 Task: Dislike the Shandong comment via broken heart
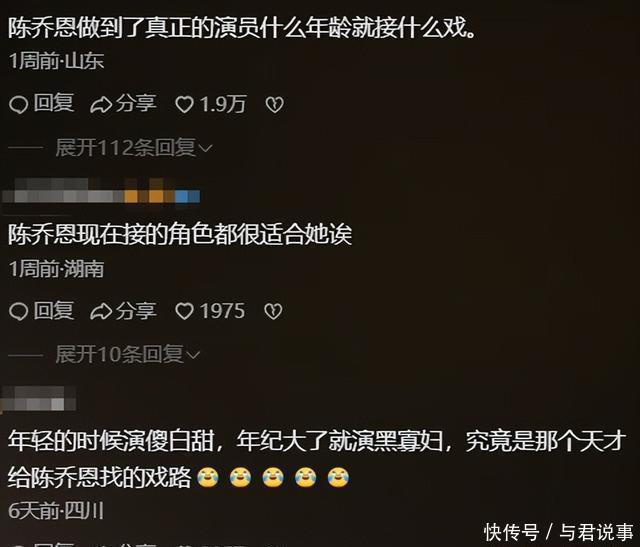(274, 105)
